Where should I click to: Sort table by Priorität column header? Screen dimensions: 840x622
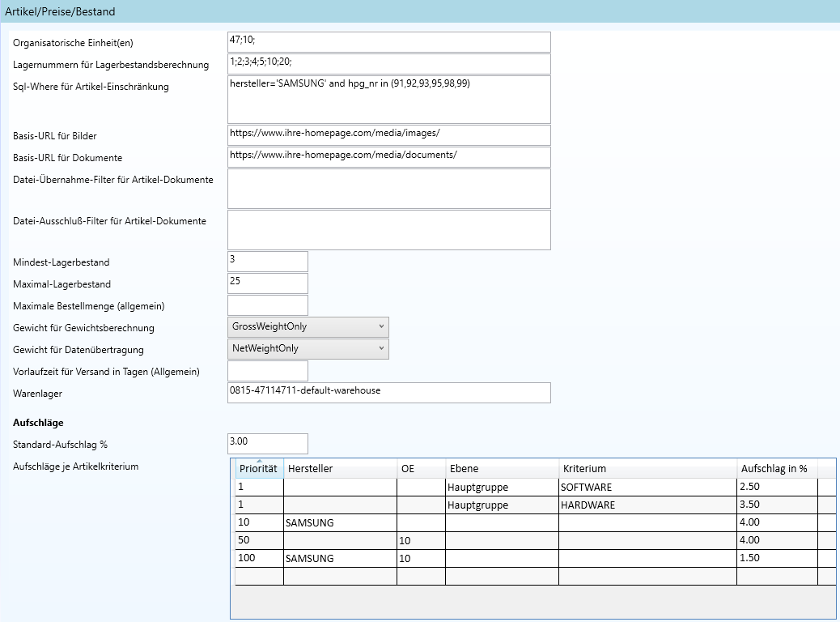(x=259, y=469)
